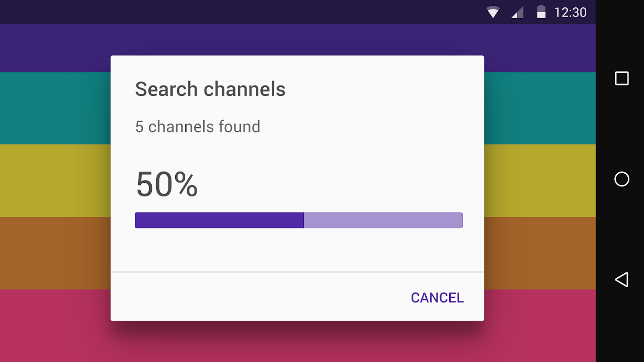This screenshot has width=644, height=362.
Task: Click the teal background stripe
Action: pyautogui.click(x=55, y=109)
